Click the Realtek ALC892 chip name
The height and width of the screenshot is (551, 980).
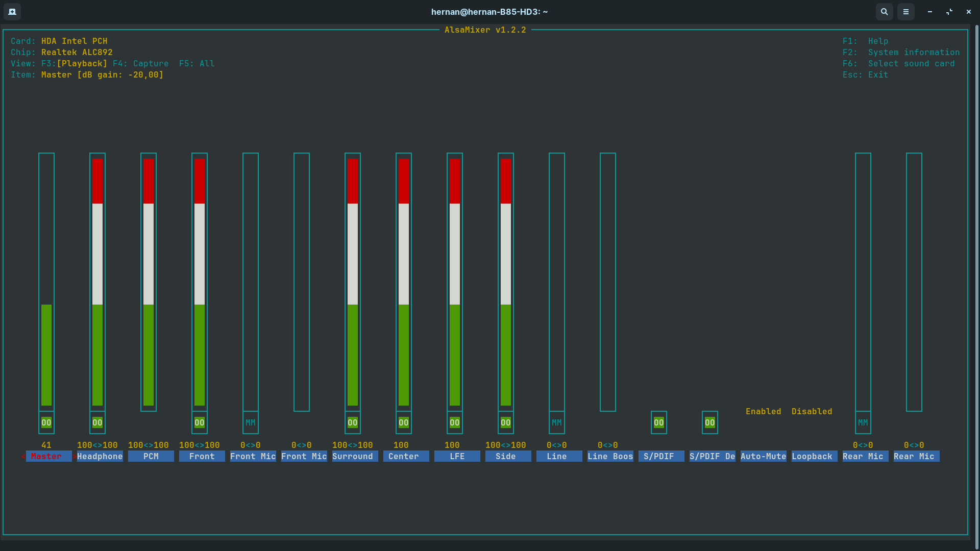77,52
